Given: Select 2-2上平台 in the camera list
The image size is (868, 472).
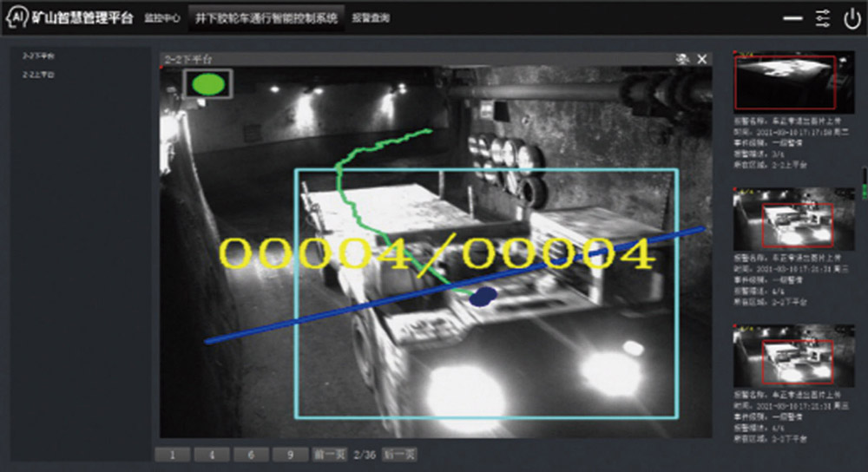Looking at the screenshot, I should (38, 75).
